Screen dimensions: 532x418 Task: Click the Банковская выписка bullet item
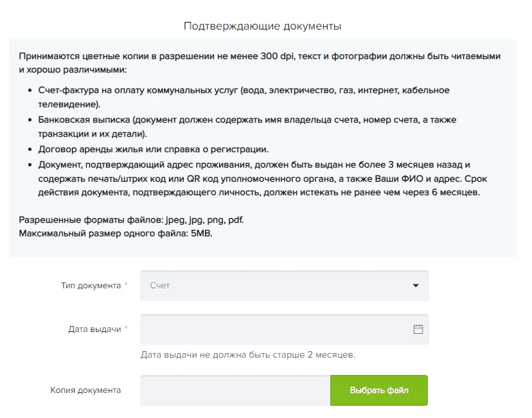247,126
